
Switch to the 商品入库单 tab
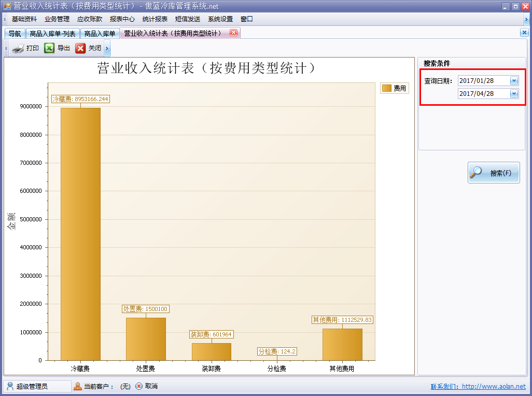(x=100, y=32)
